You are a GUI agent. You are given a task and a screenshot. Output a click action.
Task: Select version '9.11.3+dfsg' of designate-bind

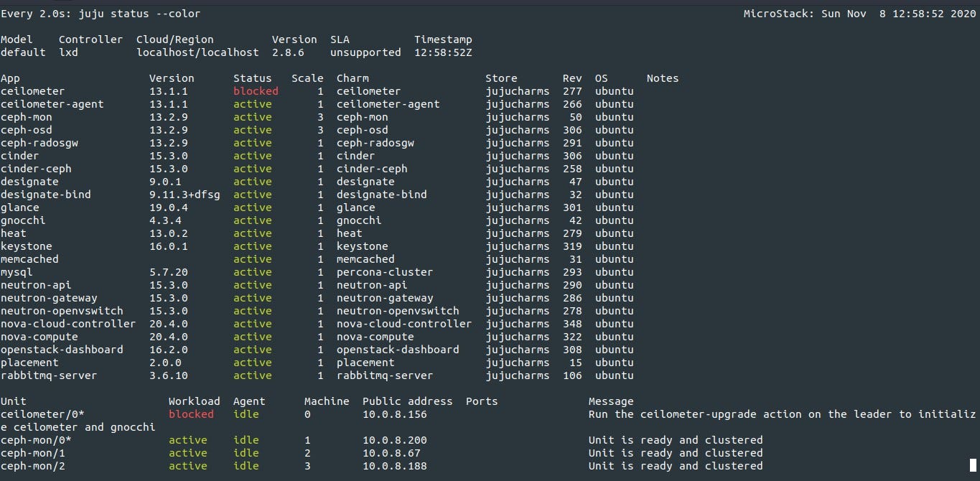[185, 195]
